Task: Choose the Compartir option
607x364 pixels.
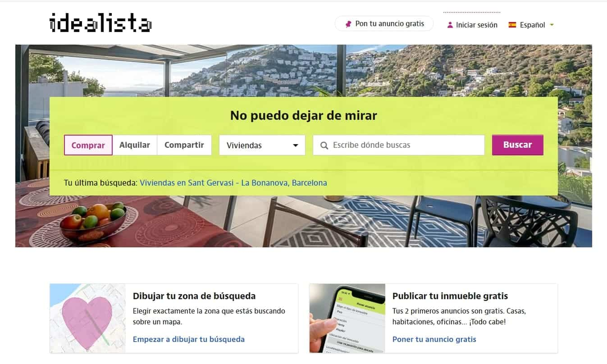Action: coord(184,145)
